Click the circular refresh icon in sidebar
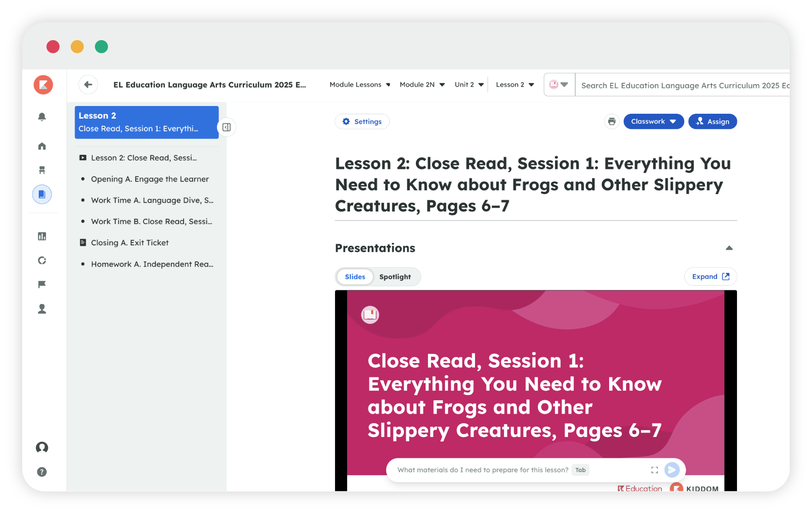The height and width of the screenshot is (514, 812). [42, 260]
